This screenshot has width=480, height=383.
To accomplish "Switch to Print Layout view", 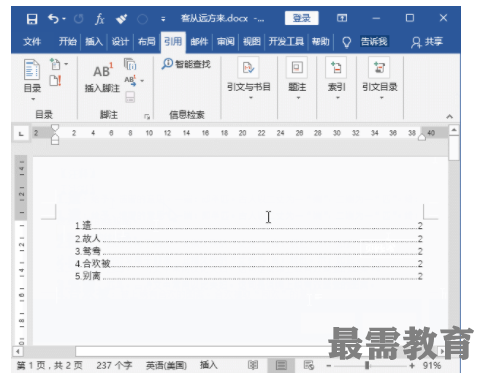I will (281, 365).
